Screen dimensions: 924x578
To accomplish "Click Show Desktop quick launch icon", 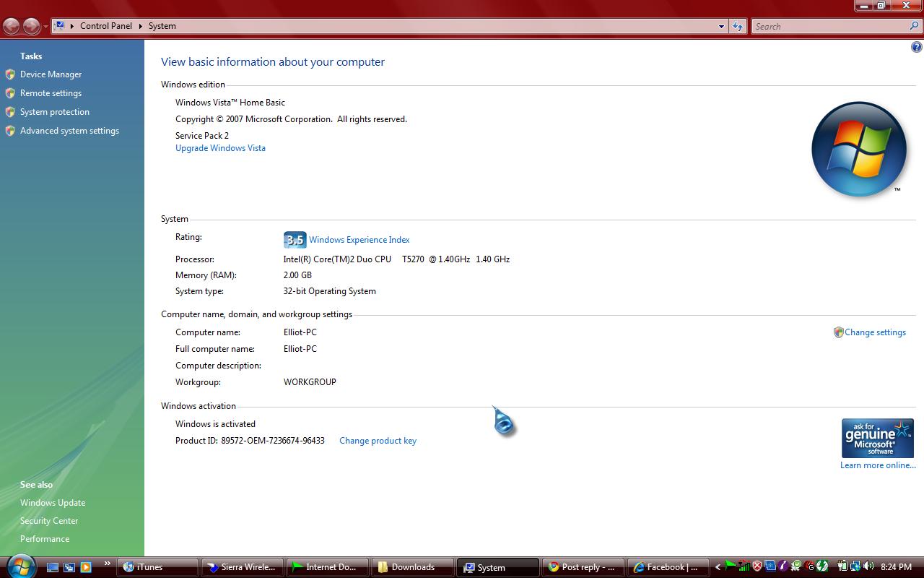I will [x=53, y=567].
